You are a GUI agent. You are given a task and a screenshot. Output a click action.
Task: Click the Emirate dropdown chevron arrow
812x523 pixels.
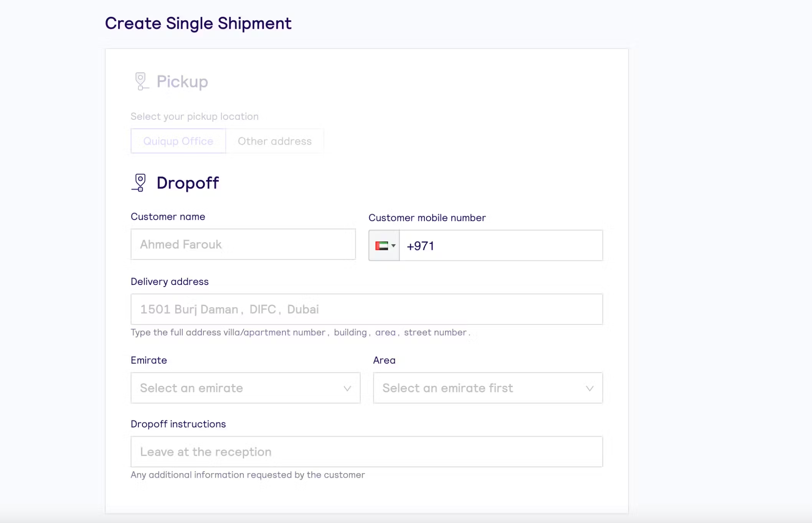(347, 389)
